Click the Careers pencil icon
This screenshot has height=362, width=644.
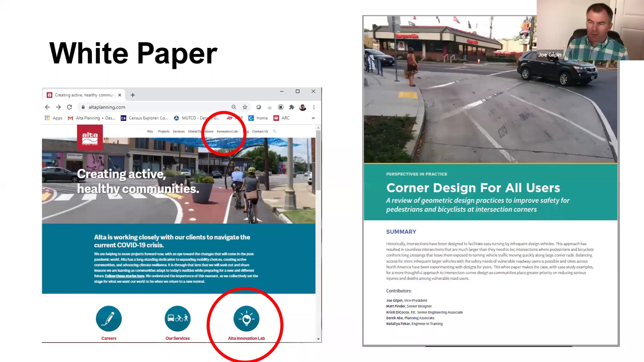(x=109, y=319)
